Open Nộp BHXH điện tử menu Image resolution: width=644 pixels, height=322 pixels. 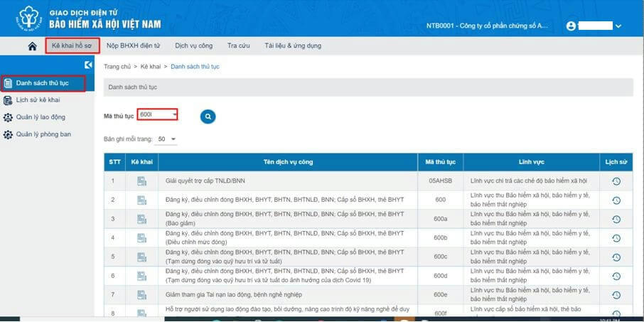pyautogui.click(x=133, y=46)
